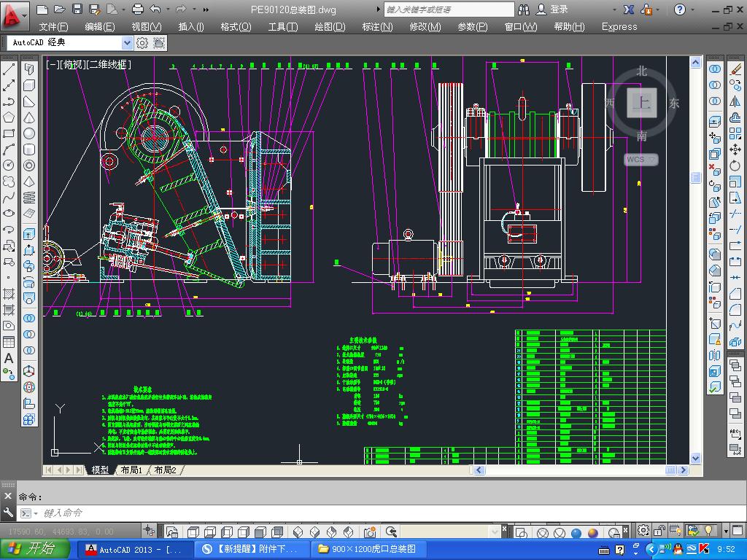
Task: Toggle the viewport [-] control
Action: (x=52, y=65)
